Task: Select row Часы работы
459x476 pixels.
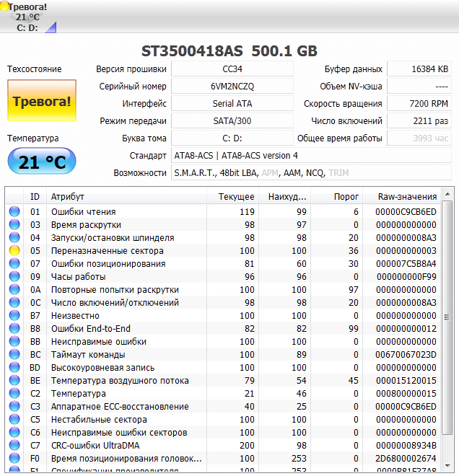Action: pyautogui.click(x=223, y=276)
